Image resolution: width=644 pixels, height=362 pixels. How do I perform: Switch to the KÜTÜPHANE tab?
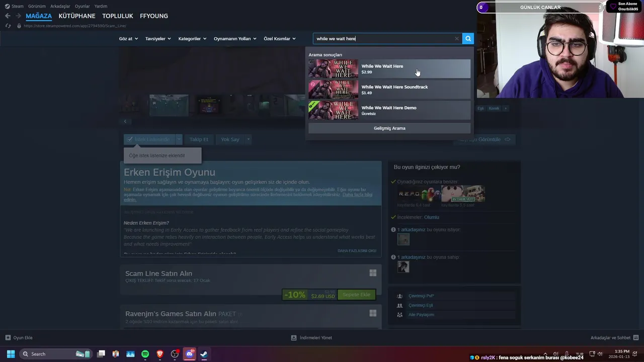pos(77,16)
